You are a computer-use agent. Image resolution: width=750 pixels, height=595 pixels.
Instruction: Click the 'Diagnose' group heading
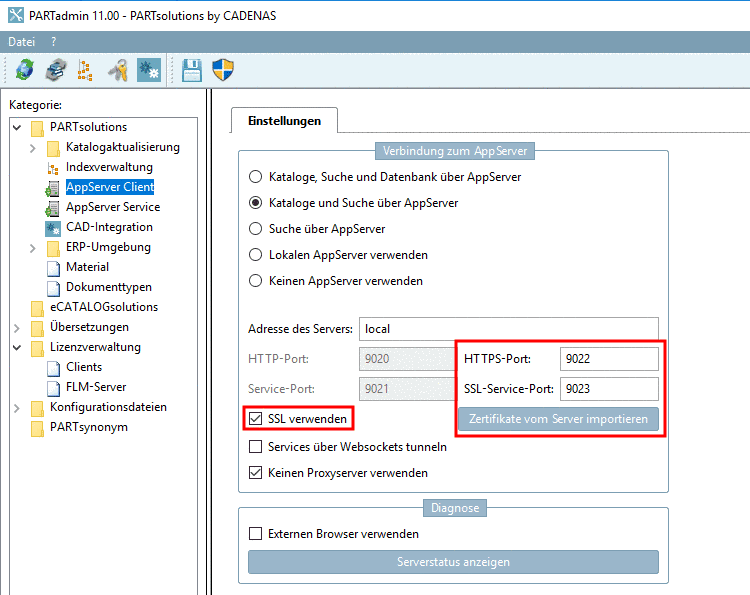point(455,508)
